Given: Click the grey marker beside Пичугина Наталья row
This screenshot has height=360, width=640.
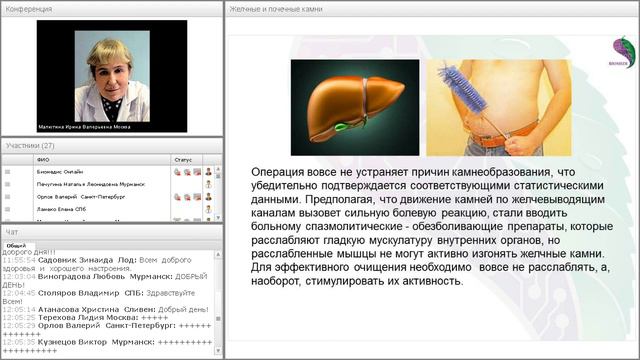Looking at the screenshot, I should (7, 184).
